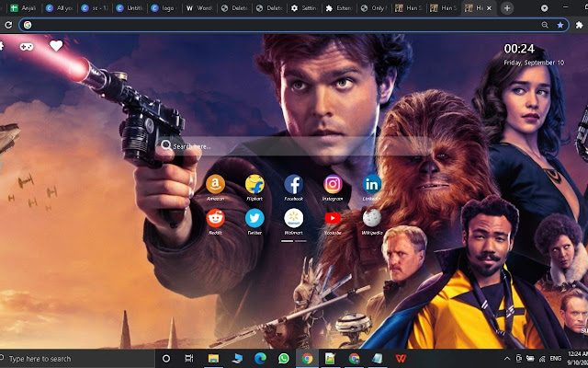Launch the Twitter shortcut icon

(x=254, y=218)
